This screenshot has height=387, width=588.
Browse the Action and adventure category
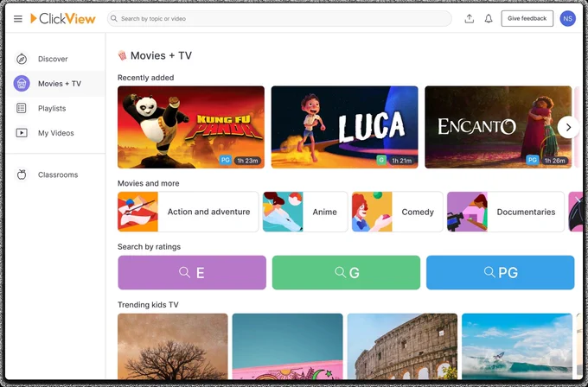(x=189, y=212)
